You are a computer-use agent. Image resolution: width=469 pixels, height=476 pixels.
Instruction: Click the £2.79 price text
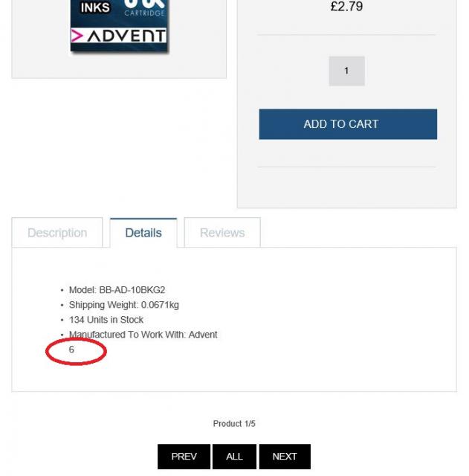[346, 7]
